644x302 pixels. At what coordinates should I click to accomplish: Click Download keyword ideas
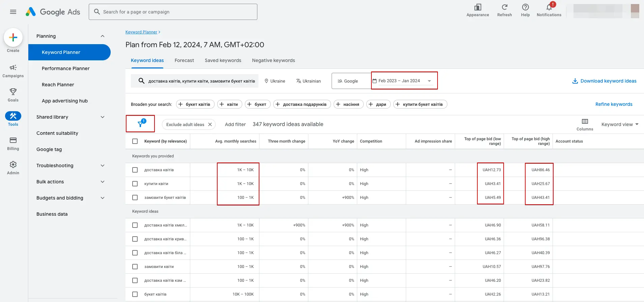[x=604, y=81]
